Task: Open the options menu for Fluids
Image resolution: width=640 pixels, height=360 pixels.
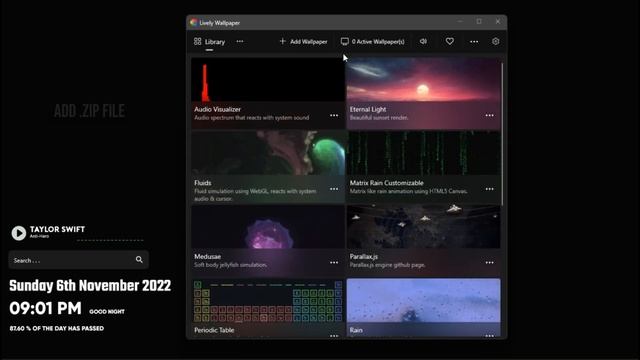Action: 334,189
